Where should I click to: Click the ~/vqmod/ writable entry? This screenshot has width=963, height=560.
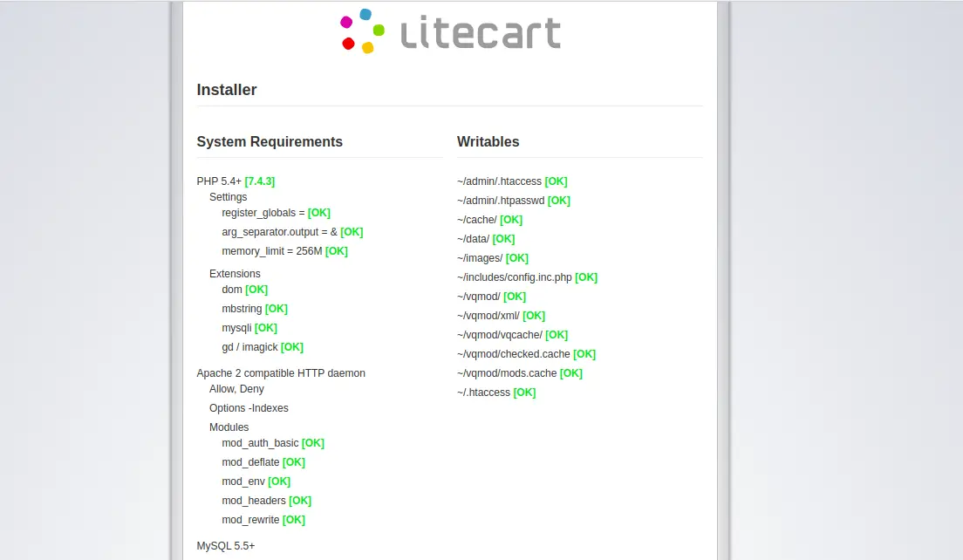coord(491,297)
